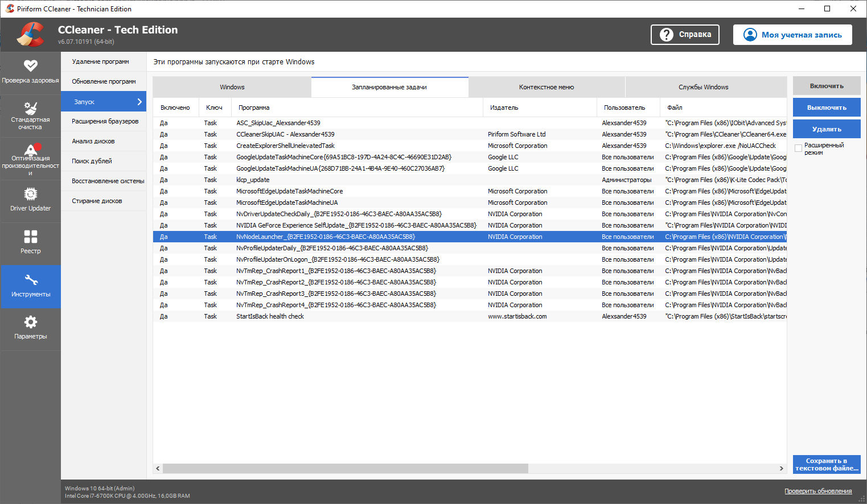Open the Registry grid icon
This screenshot has height=504, width=867.
click(x=31, y=237)
